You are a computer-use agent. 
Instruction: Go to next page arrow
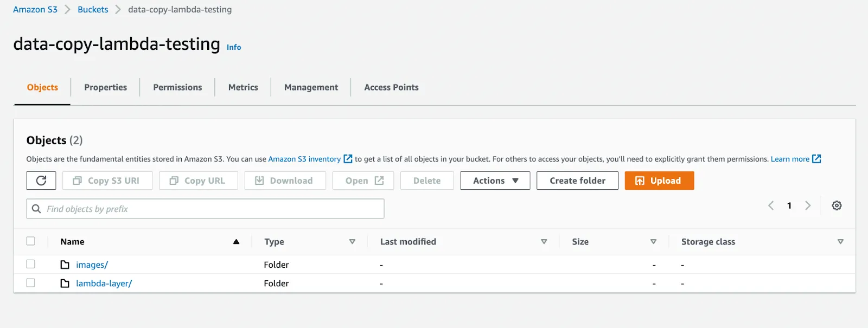pyautogui.click(x=808, y=205)
